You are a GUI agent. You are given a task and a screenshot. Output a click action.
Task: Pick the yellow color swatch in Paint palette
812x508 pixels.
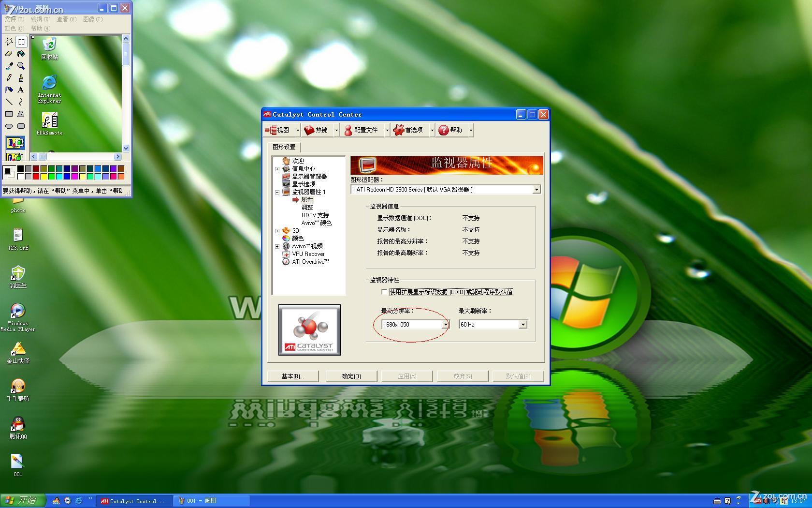click(43, 176)
